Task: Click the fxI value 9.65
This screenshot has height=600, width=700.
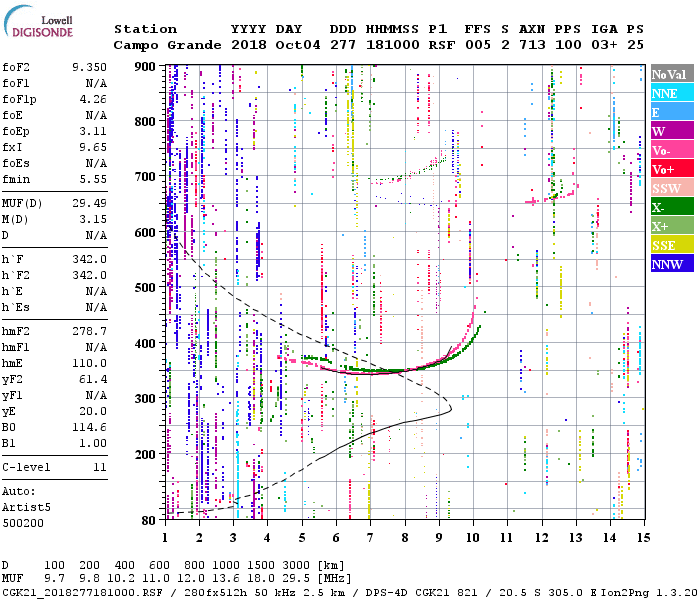Action: pyautogui.click(x=93, y=147)
